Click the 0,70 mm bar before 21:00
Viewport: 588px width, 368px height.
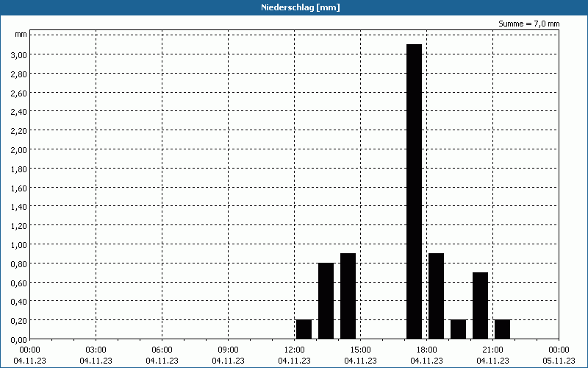pos(480,305)
